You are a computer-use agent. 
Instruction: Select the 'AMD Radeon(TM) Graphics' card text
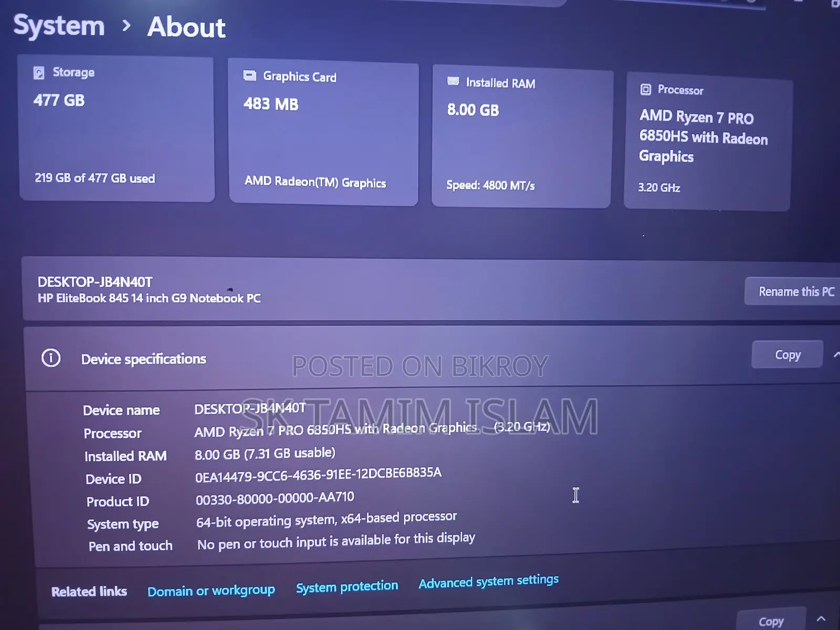(x=316, y=182)
